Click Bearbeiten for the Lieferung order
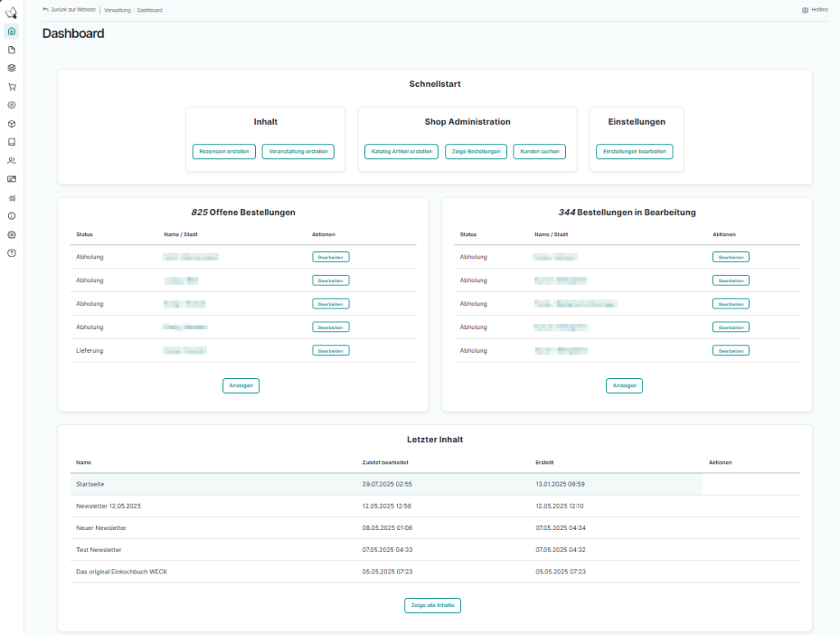Image resolution: width=840 pixels, height=635 pixels. (331, 350)
